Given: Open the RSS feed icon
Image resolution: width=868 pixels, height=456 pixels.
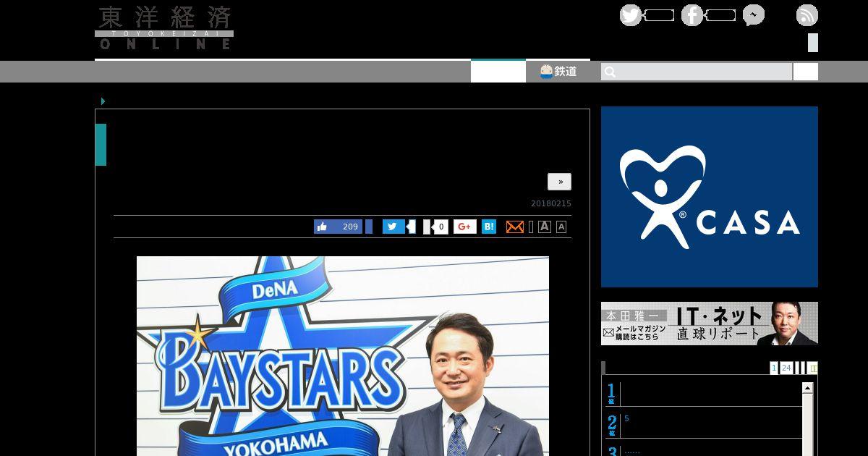Looking at the screenshot, I should pyautogui.click(x=807, y=15).
